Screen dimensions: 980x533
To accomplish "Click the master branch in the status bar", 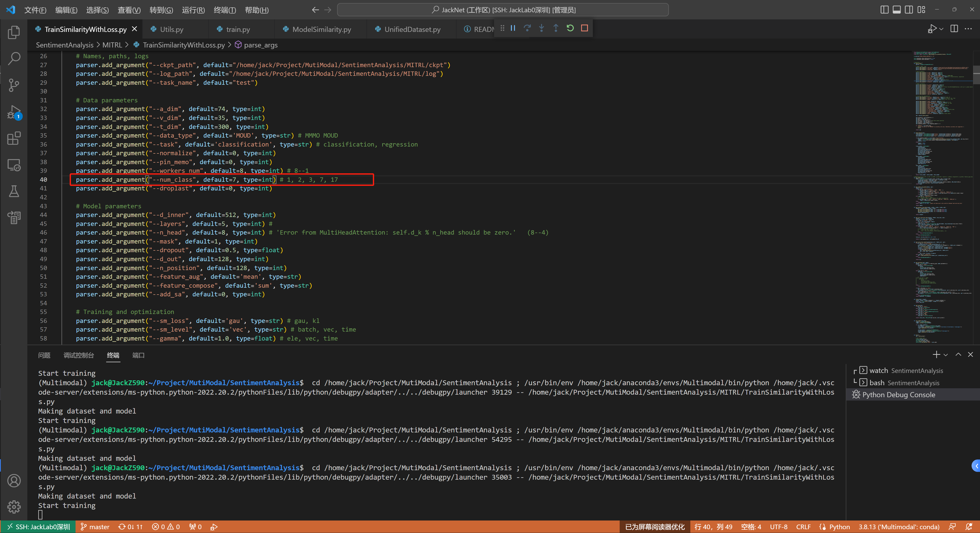I will 95,527.
